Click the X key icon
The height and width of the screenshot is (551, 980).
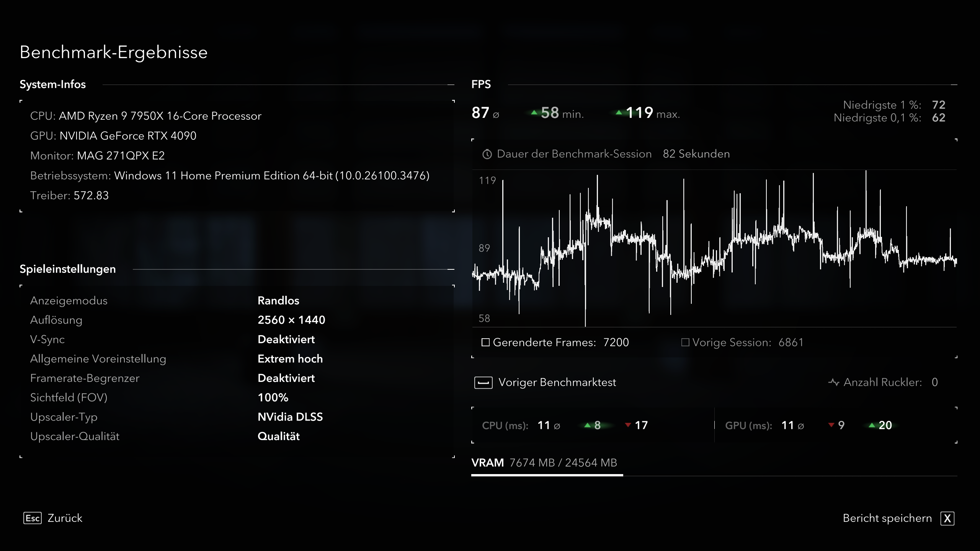(x=947, y=518)
